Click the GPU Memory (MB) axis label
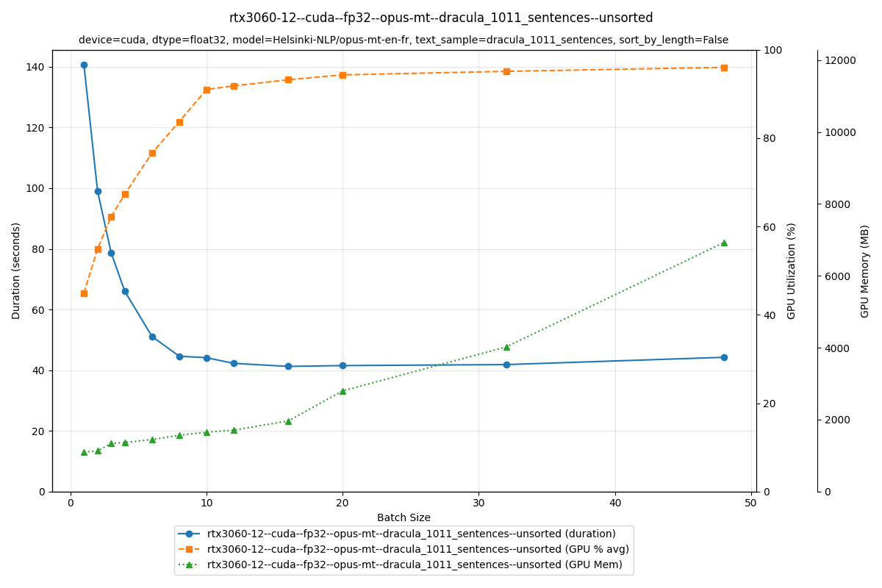This screenshot has height=588, width=882. (x=865, y=270)
